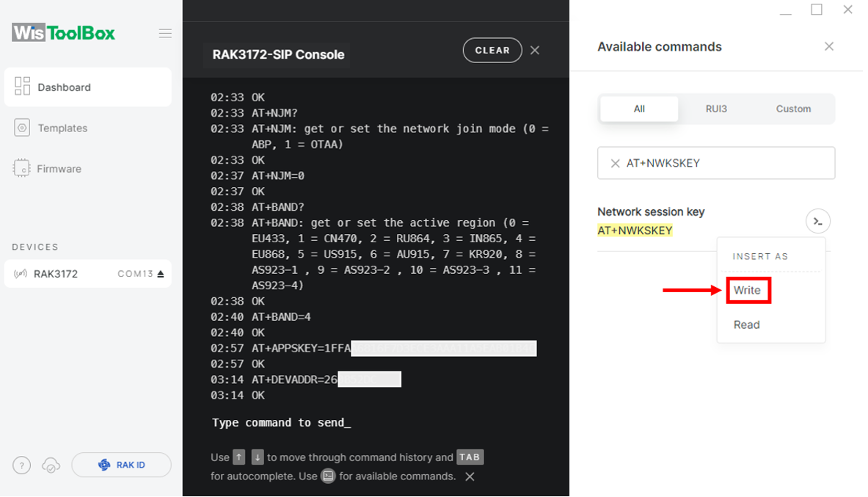Click the Templates icon
868x497 pixels.
(x=21, y=128)
